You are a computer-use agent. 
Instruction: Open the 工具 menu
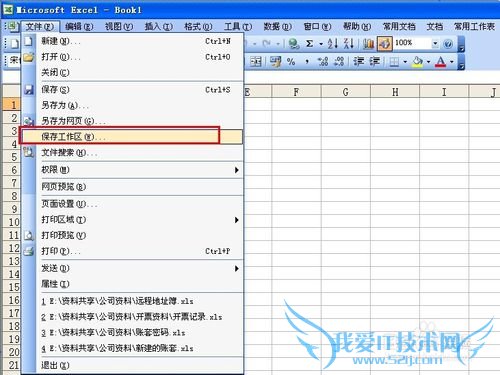[x=238, y=26]
